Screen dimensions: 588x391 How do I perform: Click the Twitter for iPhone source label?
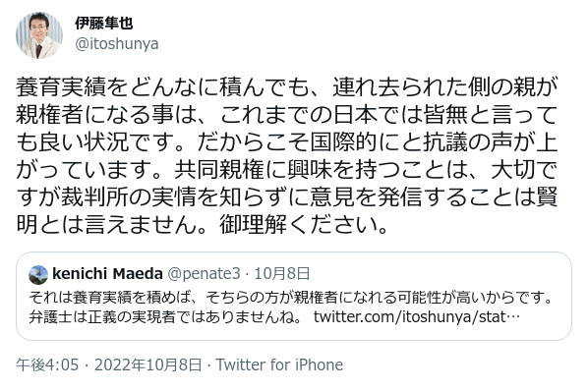pos(279,364)
